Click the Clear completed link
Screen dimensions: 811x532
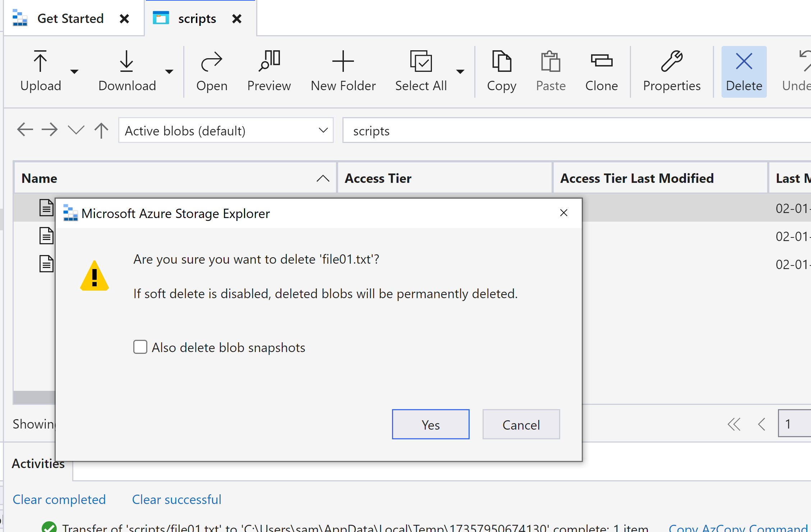pos(59,499)
